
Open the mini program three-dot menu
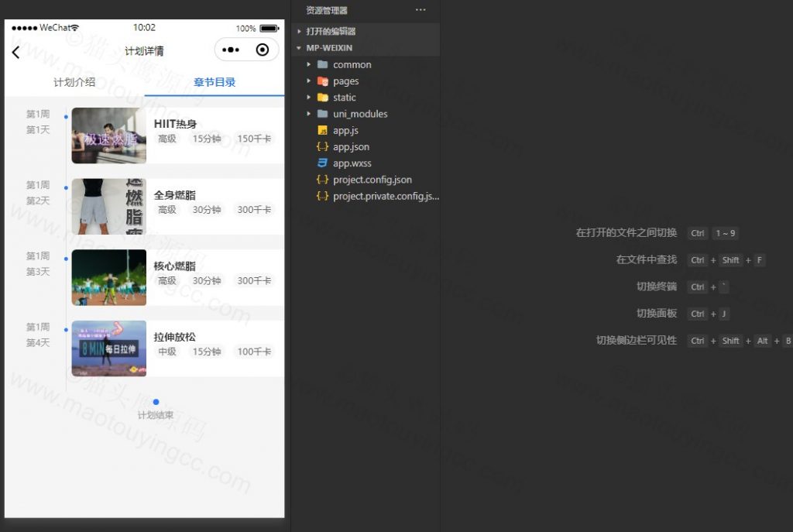231,50
